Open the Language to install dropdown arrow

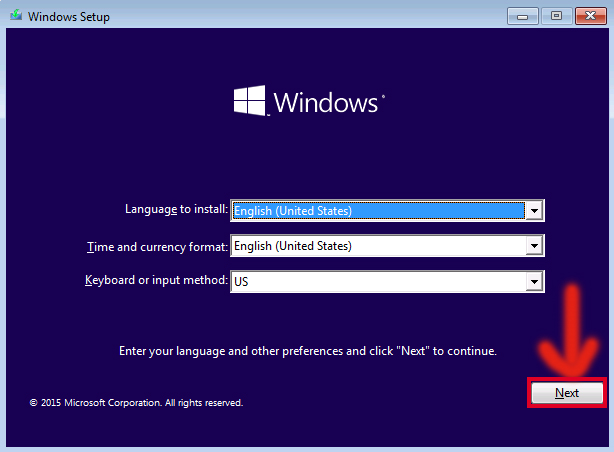click(x=534, y=211)
